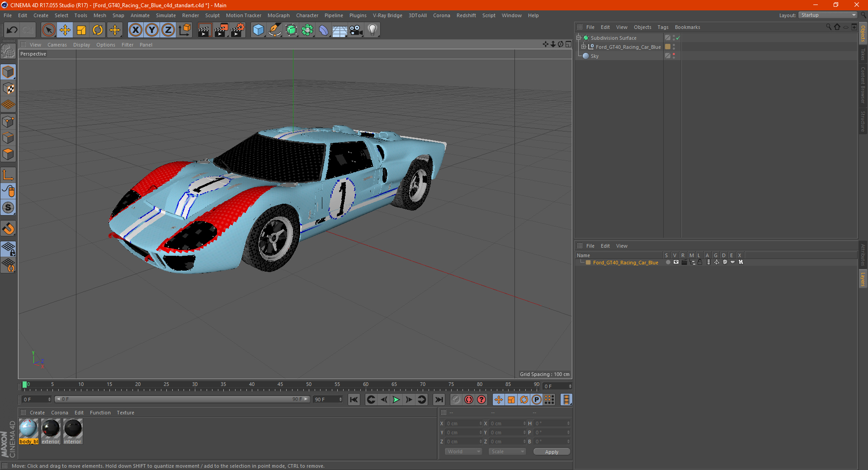
Task: Toggle layer view eye icon
Action: (x=676, y=262)
